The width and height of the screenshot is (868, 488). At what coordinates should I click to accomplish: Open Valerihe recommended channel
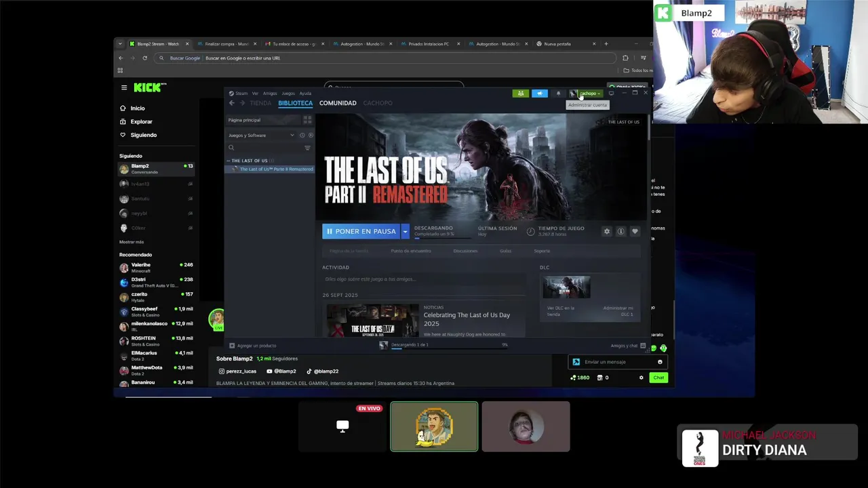click(x=156, y=268)
